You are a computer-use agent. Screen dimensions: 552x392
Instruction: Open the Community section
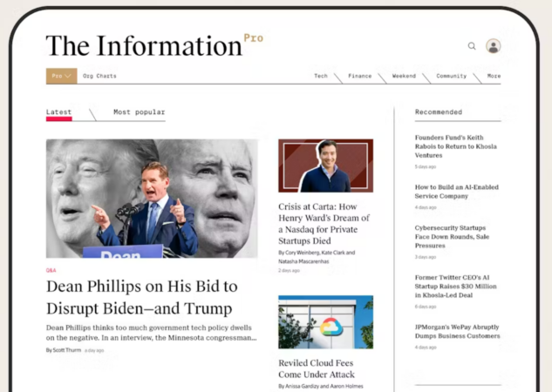[x=452, y=76]
